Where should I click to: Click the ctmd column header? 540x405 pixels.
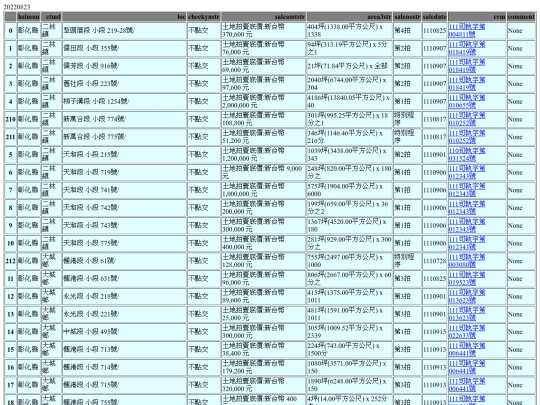tap(51, 17)
